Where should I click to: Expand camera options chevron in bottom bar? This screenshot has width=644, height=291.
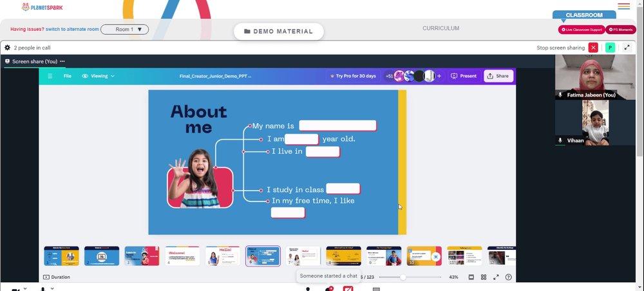[25, 288]
